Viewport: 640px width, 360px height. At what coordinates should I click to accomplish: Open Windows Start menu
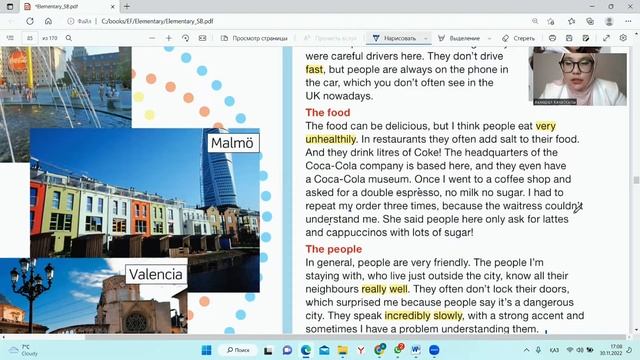[207, 350]
